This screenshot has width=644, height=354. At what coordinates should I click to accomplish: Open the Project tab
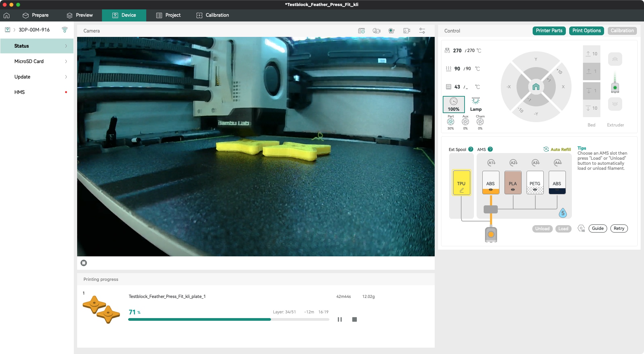point(168,15)
